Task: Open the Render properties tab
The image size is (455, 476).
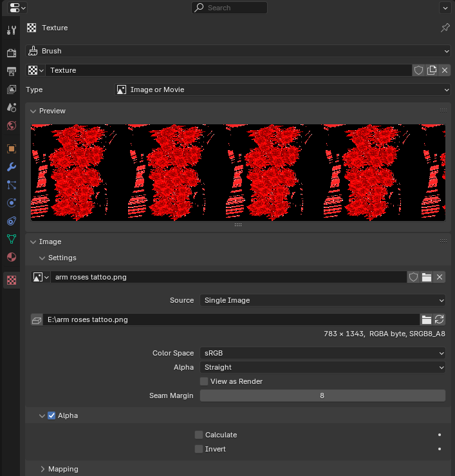Action: point(12,53)
